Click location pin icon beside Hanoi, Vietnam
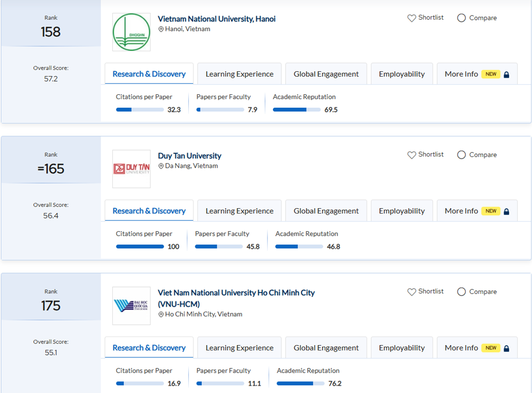 click(161, 29)
